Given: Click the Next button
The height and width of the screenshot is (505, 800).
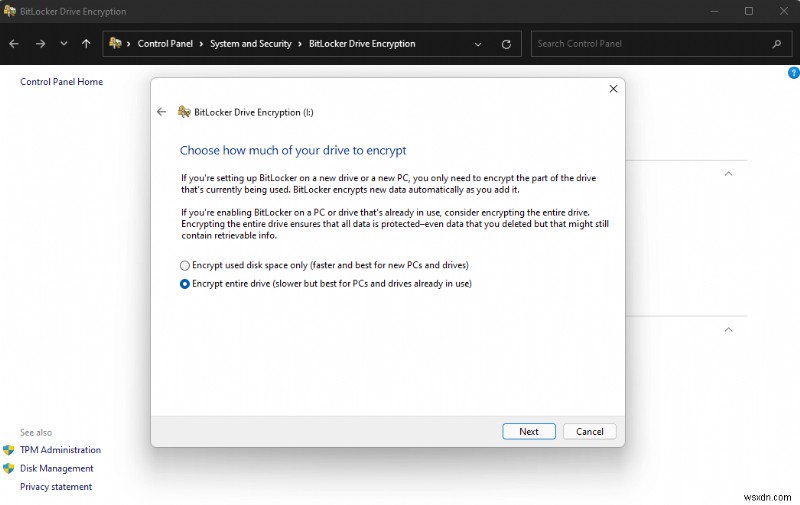Looking at the screenshot, I should tap(529, 432).
